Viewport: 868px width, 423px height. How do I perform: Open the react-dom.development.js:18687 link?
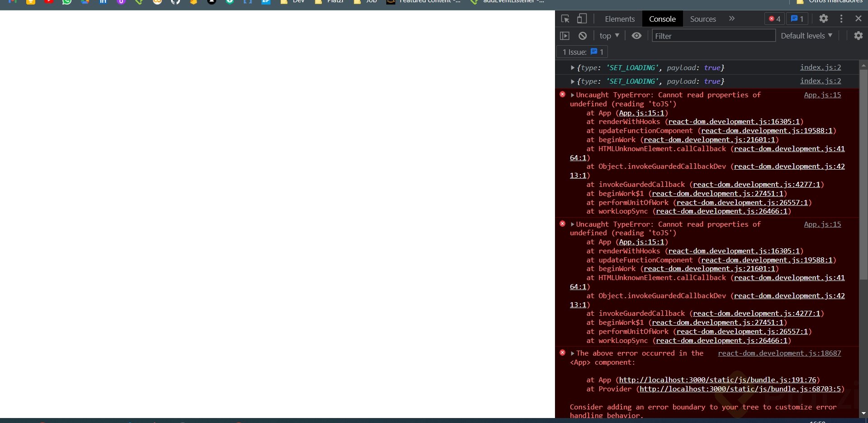coord(779,353)
